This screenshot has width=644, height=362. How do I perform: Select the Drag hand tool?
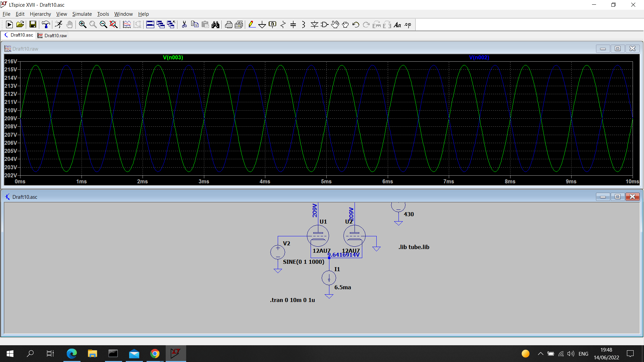[x=345, y=24]
